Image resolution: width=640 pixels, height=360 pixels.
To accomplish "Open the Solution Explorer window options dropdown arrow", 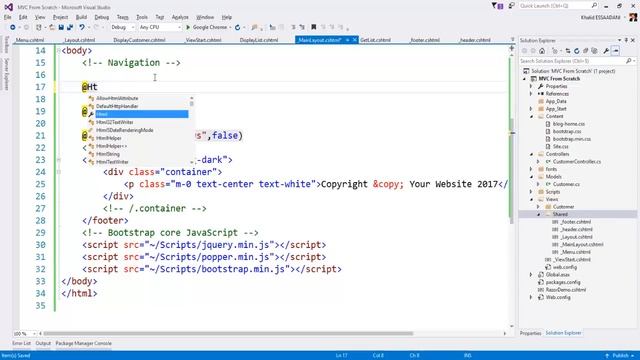I will click(619, 40).
